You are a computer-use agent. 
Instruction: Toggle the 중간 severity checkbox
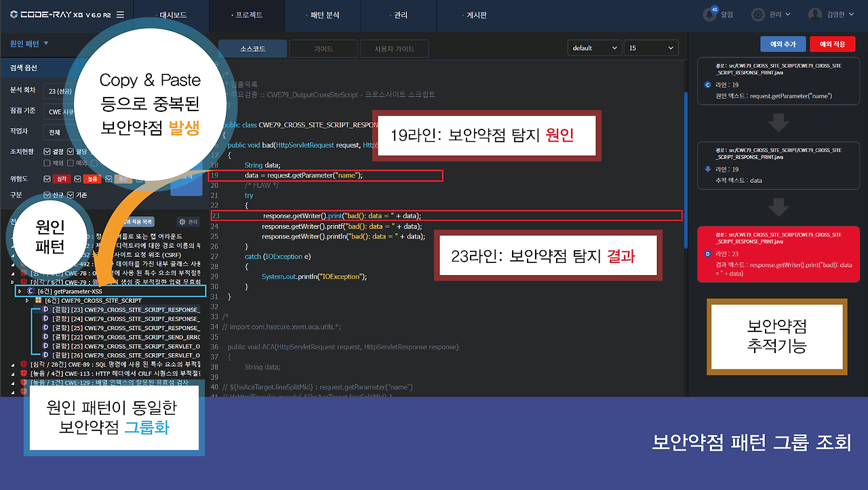pyautogui.click(x=108, y=179)
